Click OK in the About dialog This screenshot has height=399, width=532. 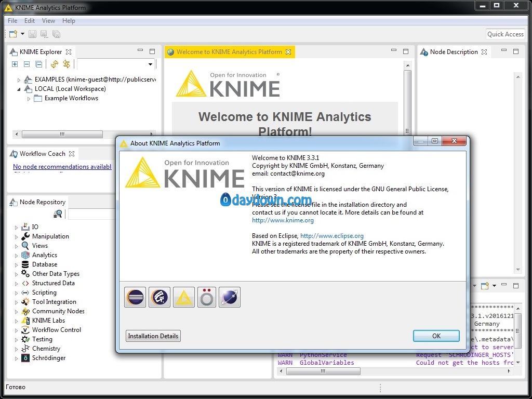pos(436,336)
